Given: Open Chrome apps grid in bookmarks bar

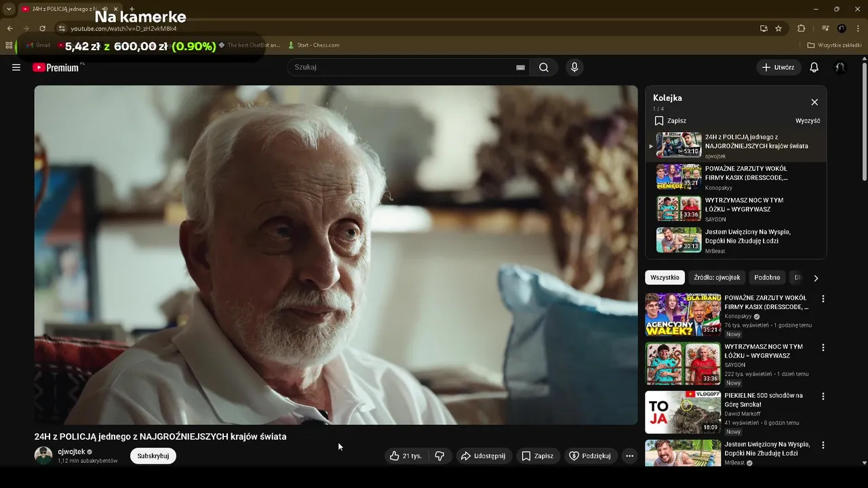Looking at the screenshot, I should click(x=9, y=45).
